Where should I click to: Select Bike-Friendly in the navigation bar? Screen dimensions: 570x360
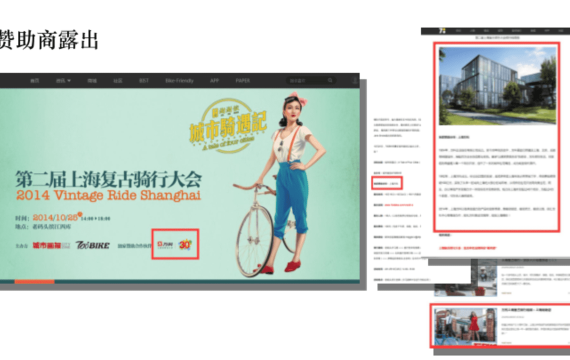tap(179, 81)
